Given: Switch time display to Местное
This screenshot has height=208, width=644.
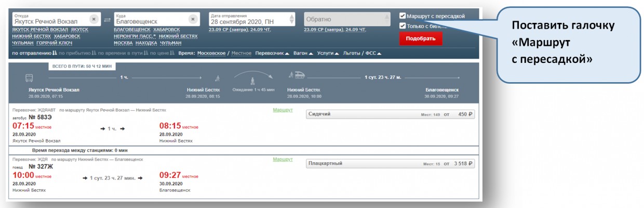Looking at the screenshot, I should pyautogui.click(x=241, y=53).
